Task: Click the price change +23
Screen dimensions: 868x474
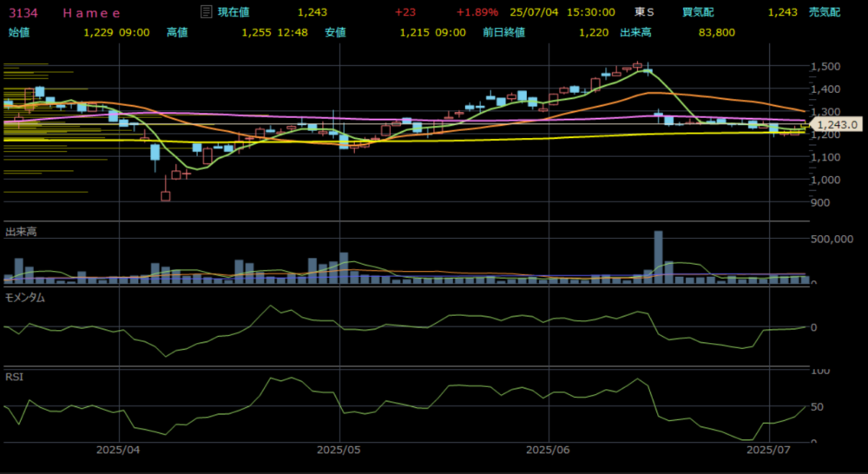Action: click(405, 12)
